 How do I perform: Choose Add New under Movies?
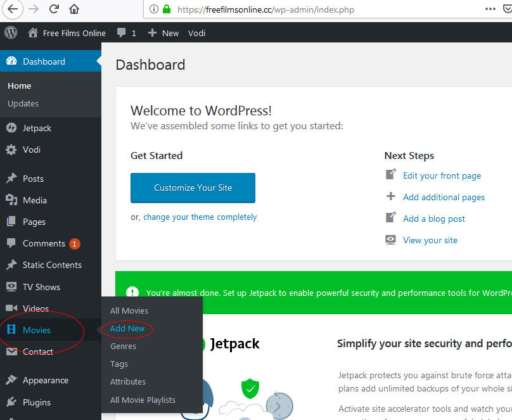[127, 328]
